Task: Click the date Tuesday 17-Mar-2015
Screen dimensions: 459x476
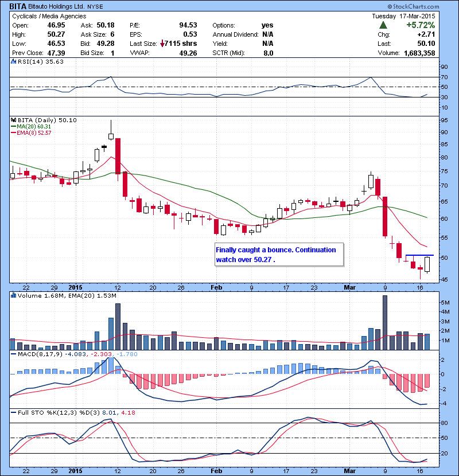Action: tap(403, 16)
